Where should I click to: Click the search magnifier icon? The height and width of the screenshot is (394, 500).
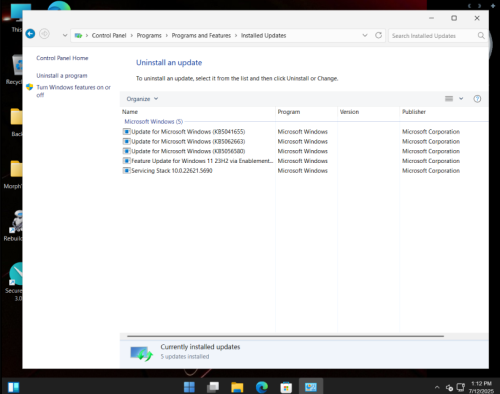click(481, 35)
